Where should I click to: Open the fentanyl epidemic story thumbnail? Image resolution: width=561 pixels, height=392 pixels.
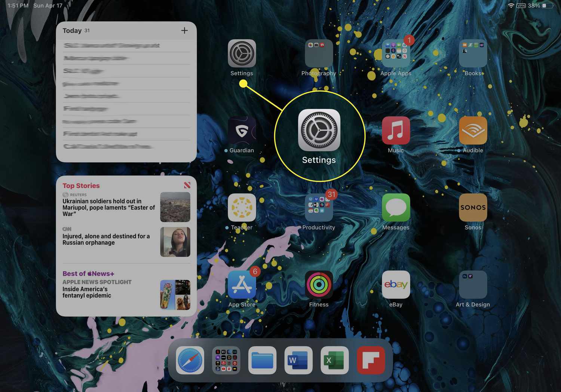tap(175, 295)
